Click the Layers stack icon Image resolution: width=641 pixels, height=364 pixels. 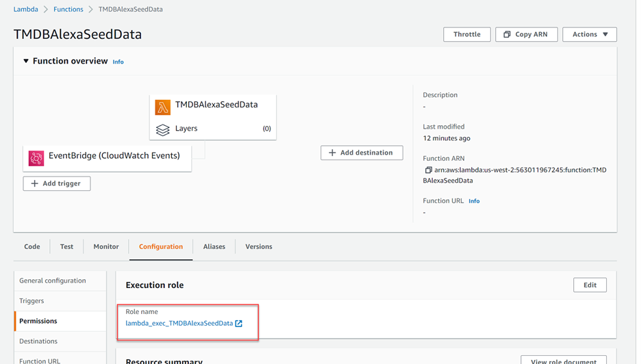163,130
